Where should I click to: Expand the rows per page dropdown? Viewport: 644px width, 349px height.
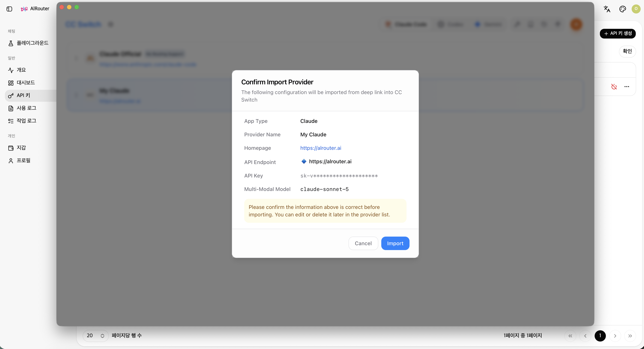pyautogui.click(x=96, y=336)
